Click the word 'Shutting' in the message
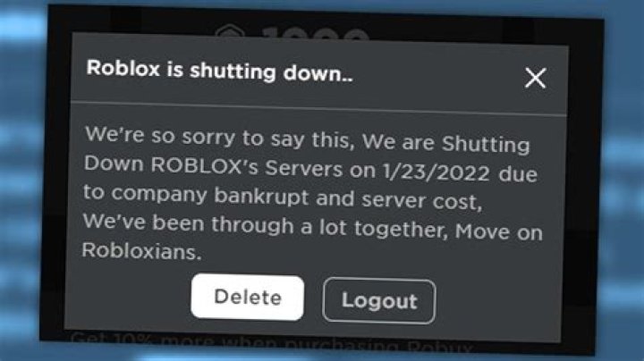 [x=486, y=145]
